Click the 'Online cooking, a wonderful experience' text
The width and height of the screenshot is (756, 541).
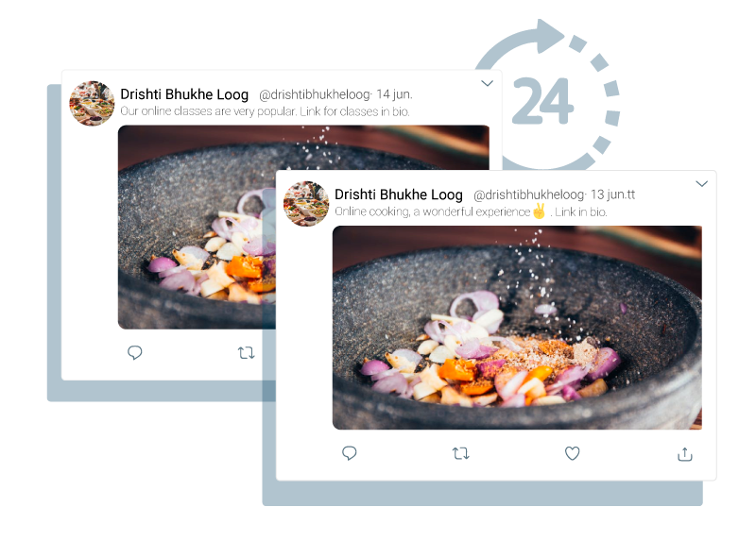[433, 211]
